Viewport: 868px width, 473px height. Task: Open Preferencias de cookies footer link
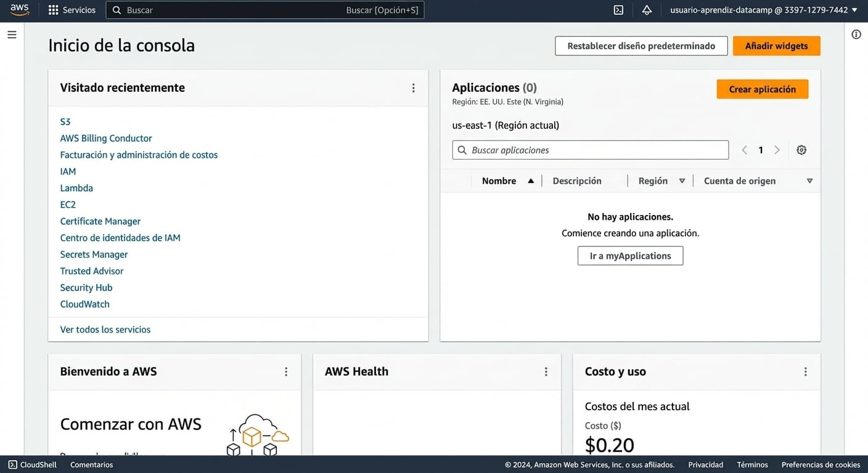tap(821, 464)
